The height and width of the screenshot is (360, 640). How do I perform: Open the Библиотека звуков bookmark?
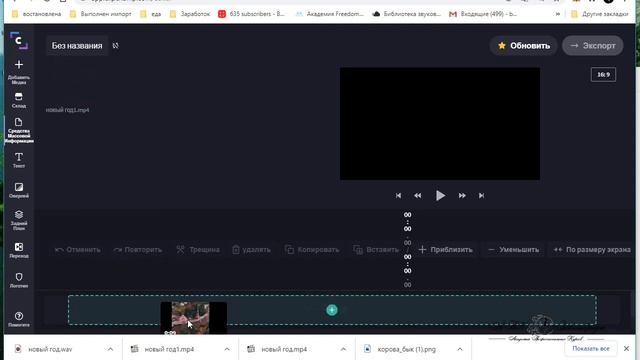(x=407, y=14)
